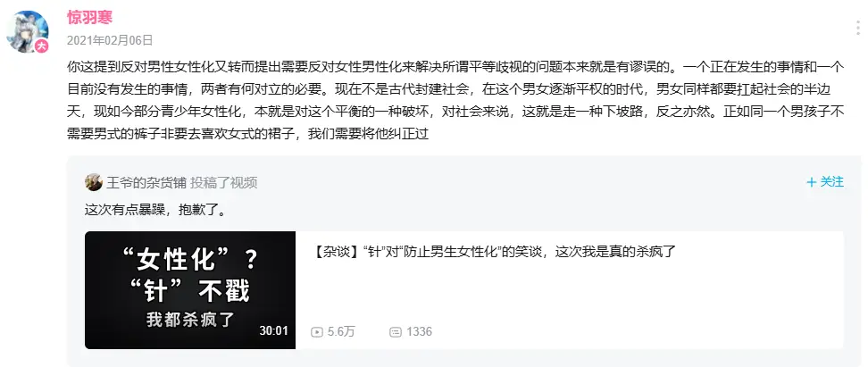Click the play count icon
Viewport: 868px width, 367px height.
coord(317,332)
